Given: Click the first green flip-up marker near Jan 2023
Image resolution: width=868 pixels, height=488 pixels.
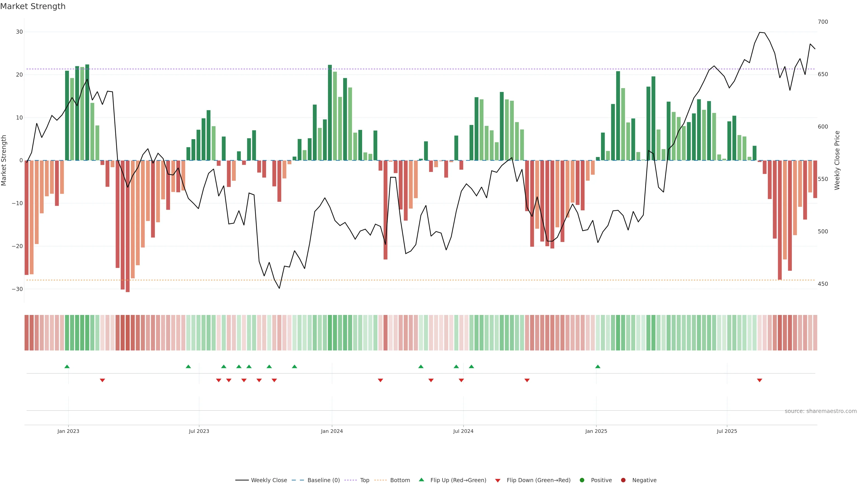Looking at the screenshot, I should click(x=67, y=366).
